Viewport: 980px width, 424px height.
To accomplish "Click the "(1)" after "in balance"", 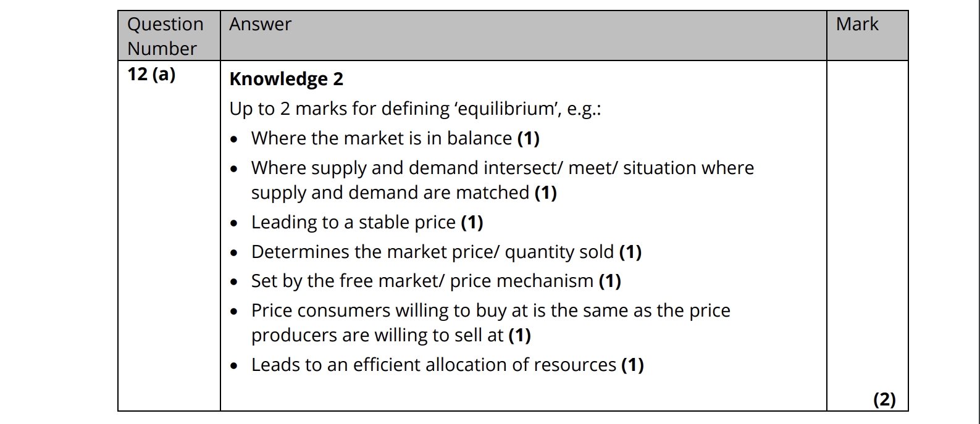I will [528, 138].
